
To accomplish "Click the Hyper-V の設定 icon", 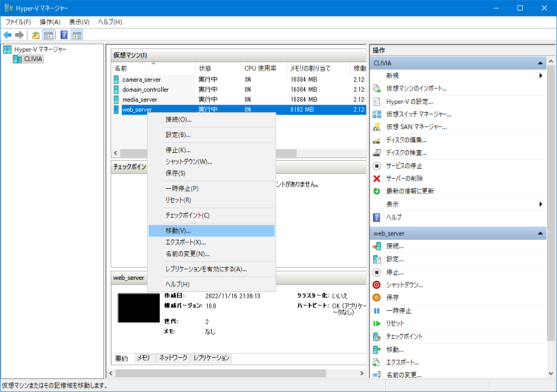I will pos(377,102).
